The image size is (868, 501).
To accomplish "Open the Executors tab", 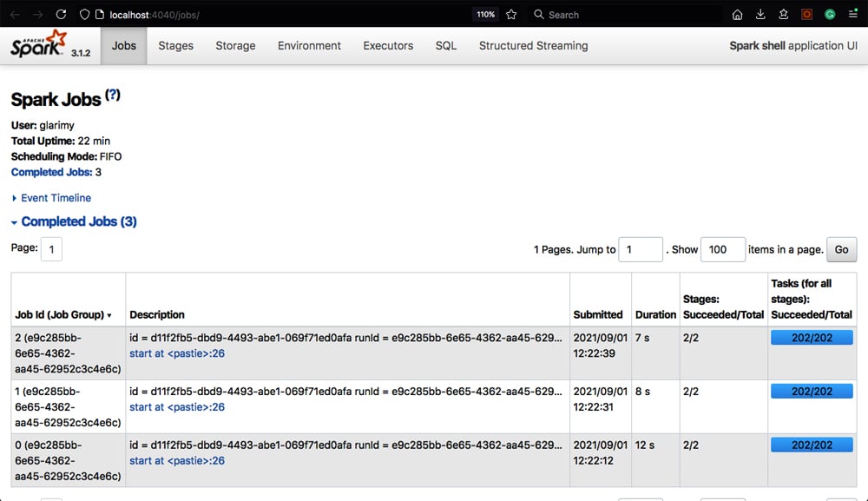I will 388,46.
